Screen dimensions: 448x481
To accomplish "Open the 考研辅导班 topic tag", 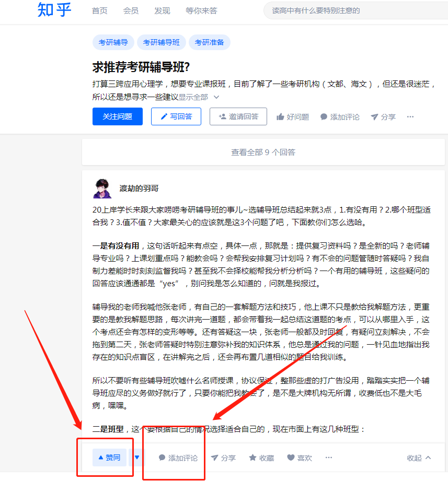I will (161, 42).
